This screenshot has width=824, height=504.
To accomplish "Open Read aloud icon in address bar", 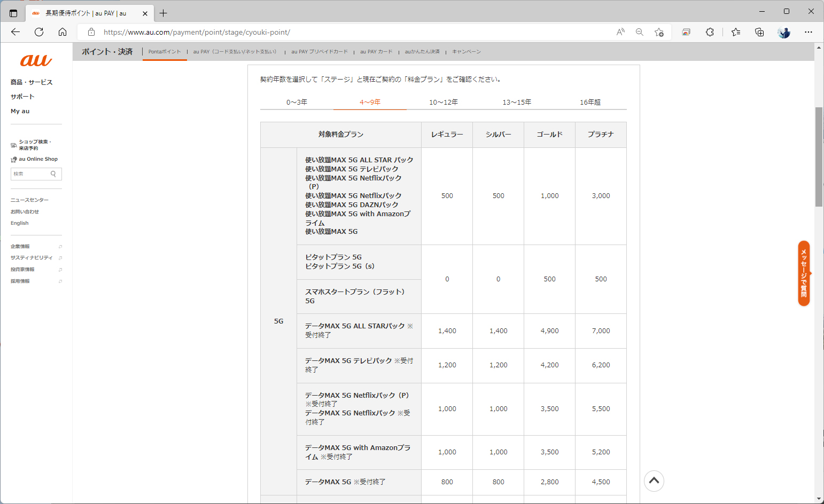I will [620, 32].
